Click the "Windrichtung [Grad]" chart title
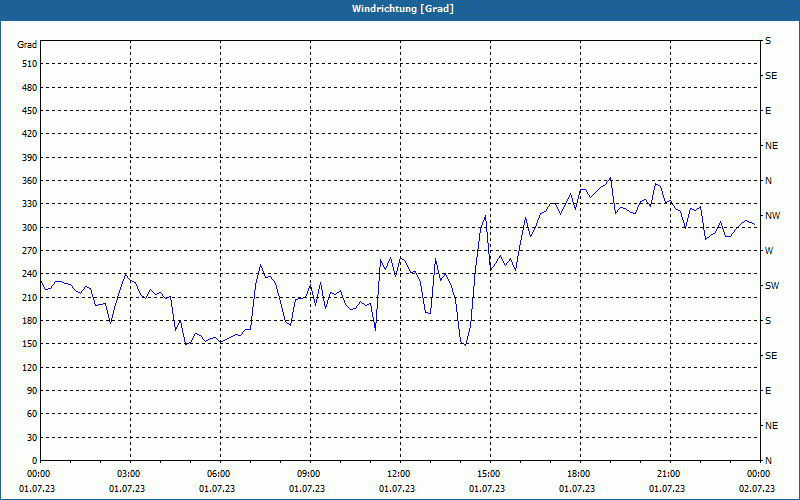The image size is (800, 500). click(x=403, y=9)
